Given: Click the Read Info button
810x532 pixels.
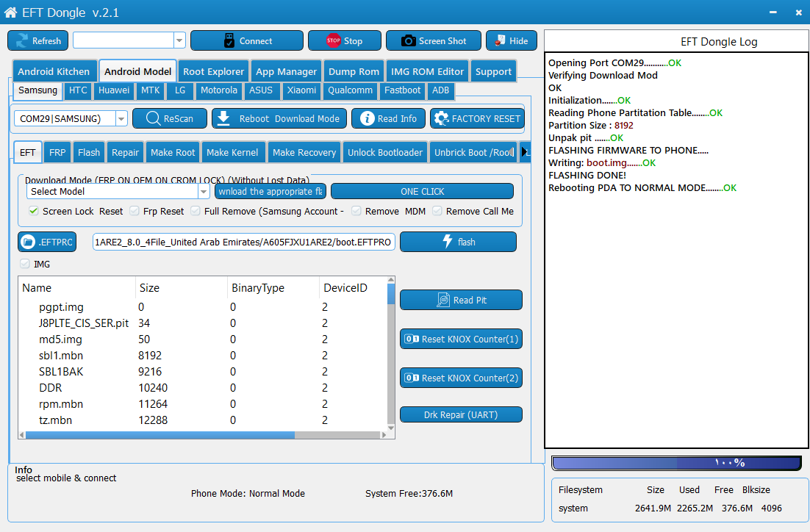Looking at the screenshot, I should pos(388,118).
